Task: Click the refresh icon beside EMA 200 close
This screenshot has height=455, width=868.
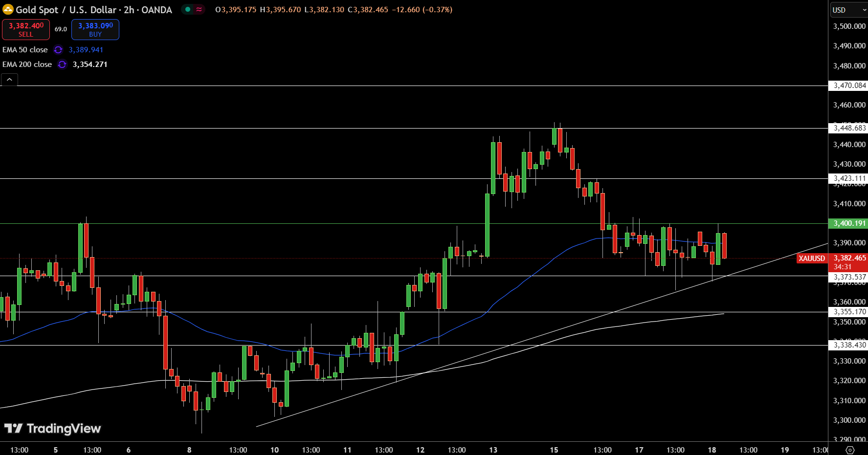Action: tap(62, 65)
